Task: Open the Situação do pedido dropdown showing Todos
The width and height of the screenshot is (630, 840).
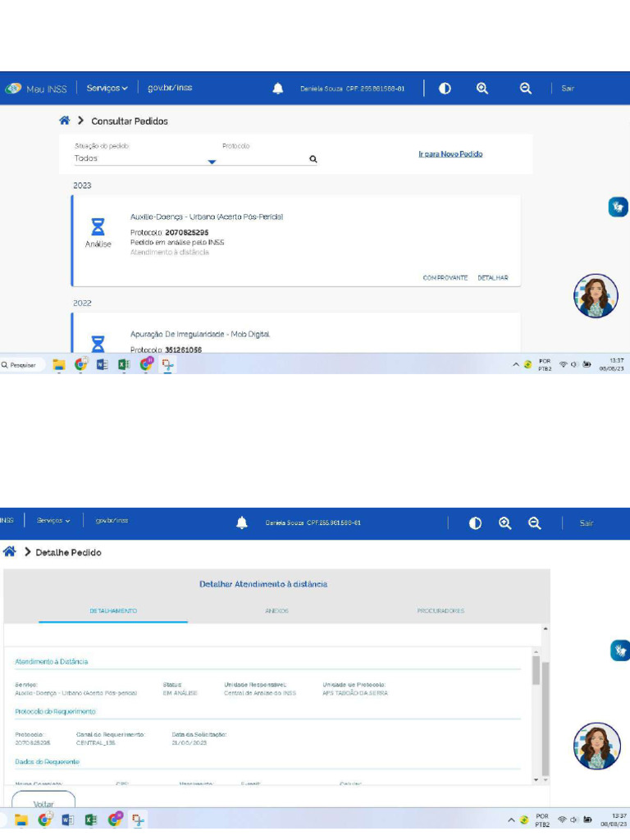Action: tap(144, 158)
